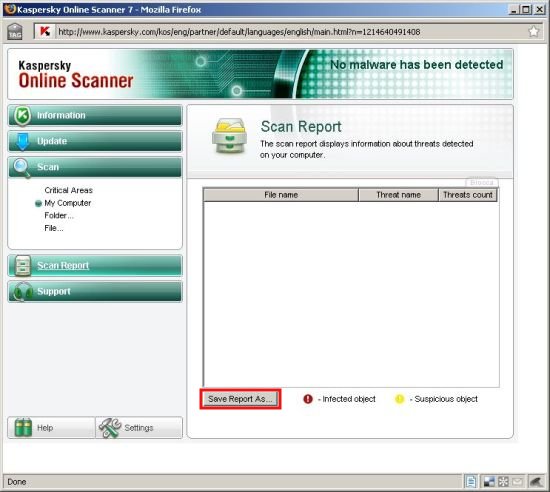The width and height of the screenshot is (550, 492).
Task: Open the Scan section in the sidebar
Action: tap(95, 167)
